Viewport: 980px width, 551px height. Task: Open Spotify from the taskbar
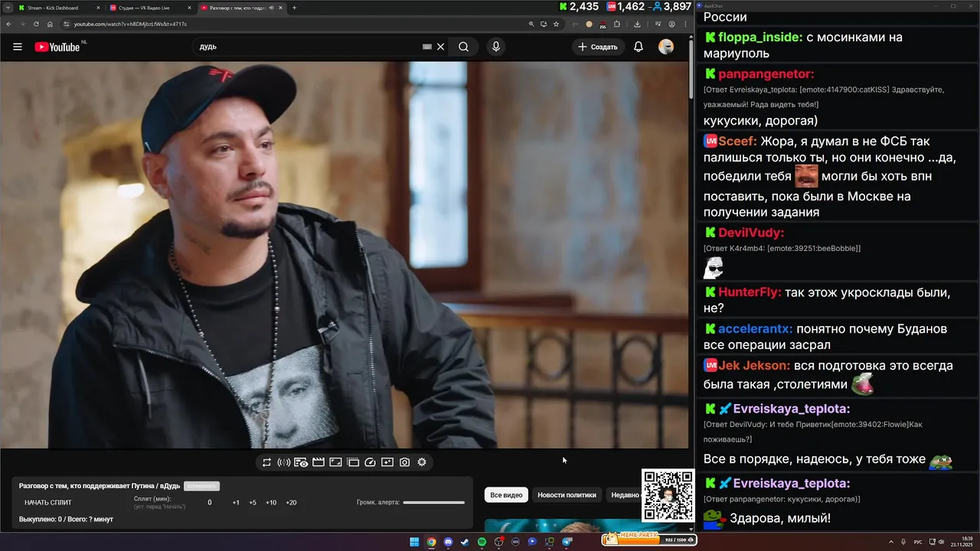click(x=482, y=542)
